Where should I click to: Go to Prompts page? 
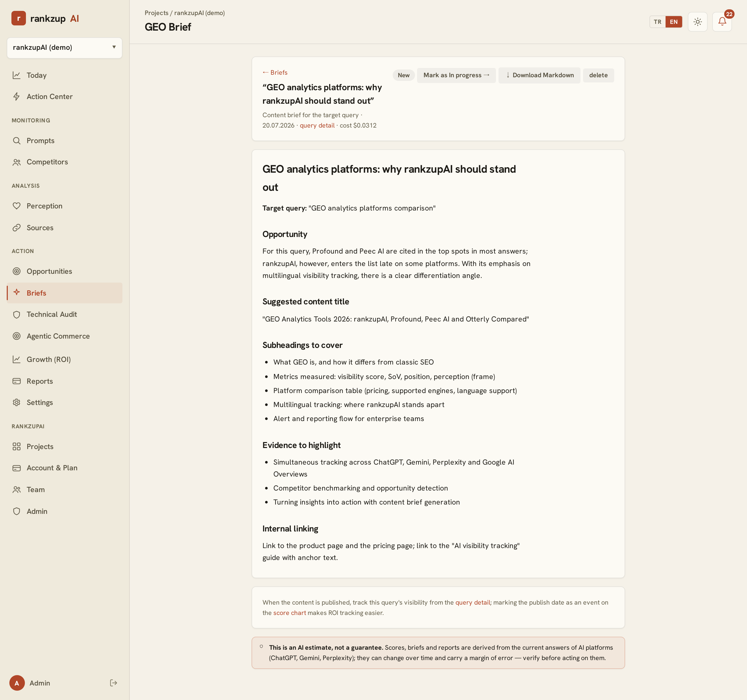pyautogui.click(x=64, y=141)
